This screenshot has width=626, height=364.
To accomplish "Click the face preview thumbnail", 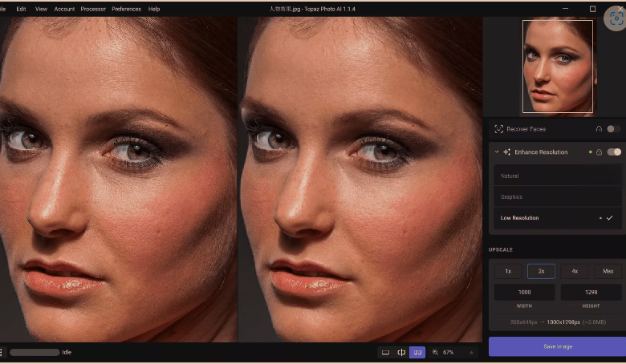I will click(558, 67).
